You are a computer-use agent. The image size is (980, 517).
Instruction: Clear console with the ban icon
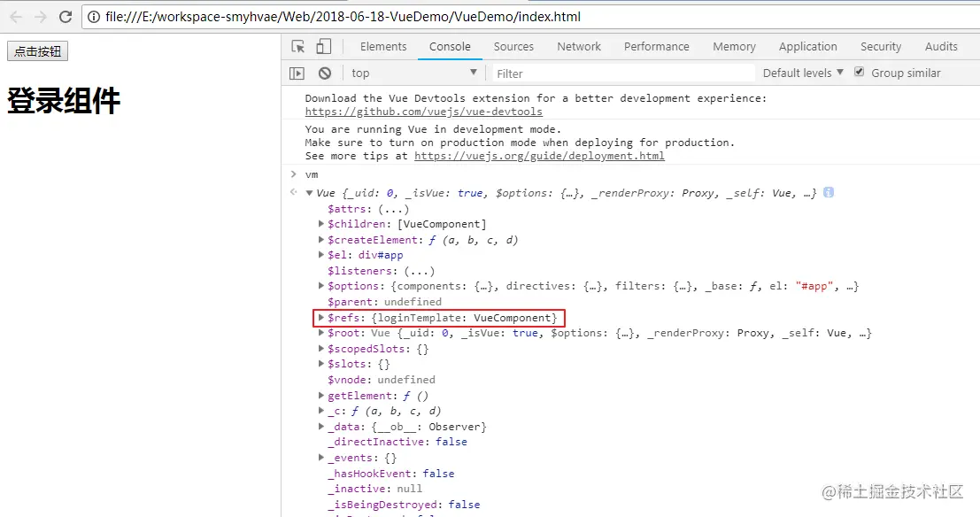[324, 73]
